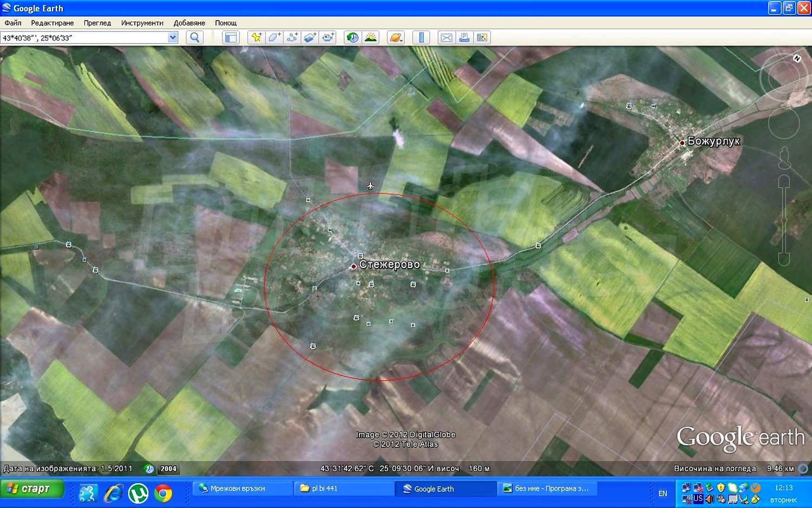
Task: Add an image overlay
Action: 310,37
